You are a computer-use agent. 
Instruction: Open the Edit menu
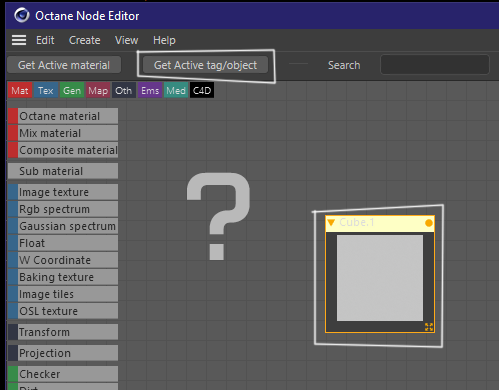[45, 40]
